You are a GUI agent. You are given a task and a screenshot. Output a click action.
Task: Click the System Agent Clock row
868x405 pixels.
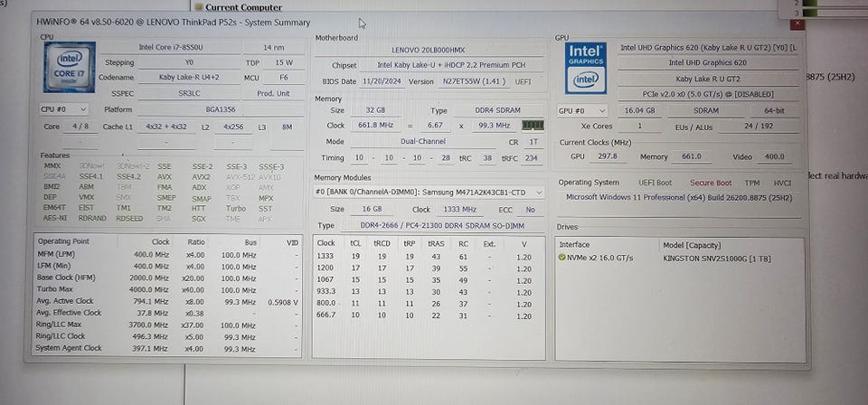click(167, 349)
